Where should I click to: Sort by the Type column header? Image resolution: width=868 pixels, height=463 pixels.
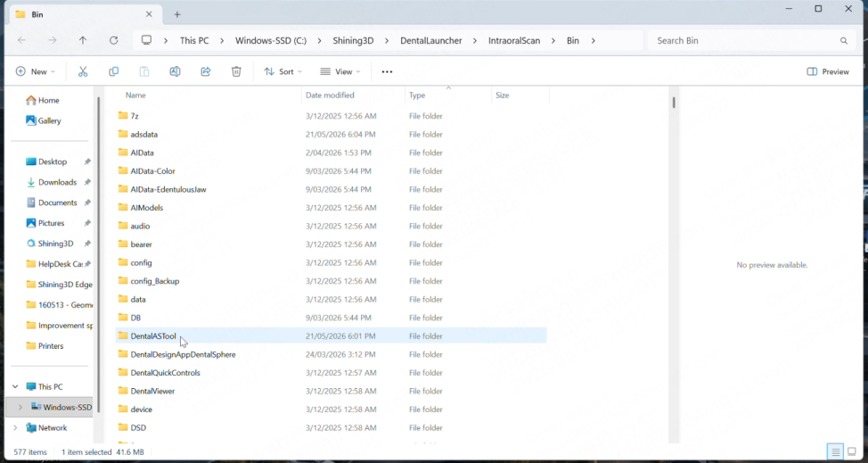pos(417,95)
